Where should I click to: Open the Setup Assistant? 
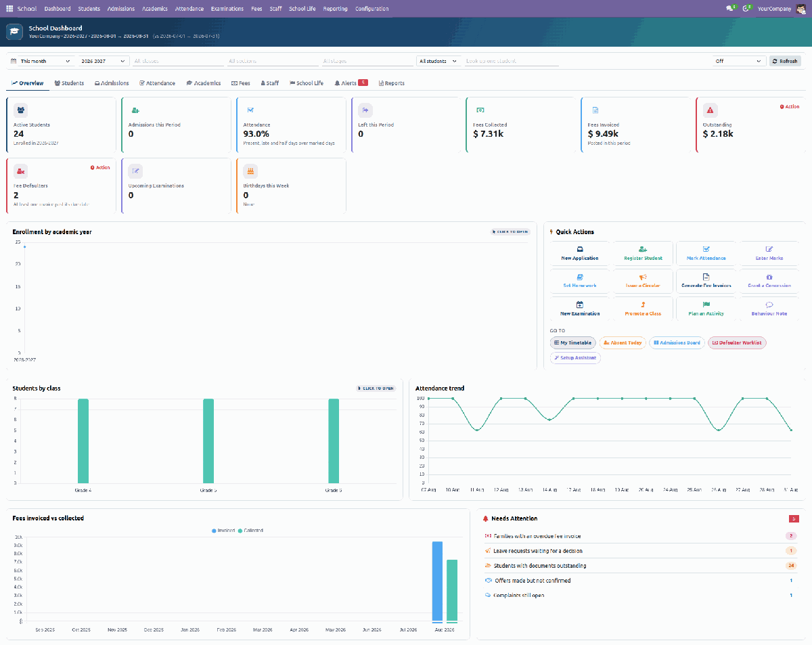(575, 358)
